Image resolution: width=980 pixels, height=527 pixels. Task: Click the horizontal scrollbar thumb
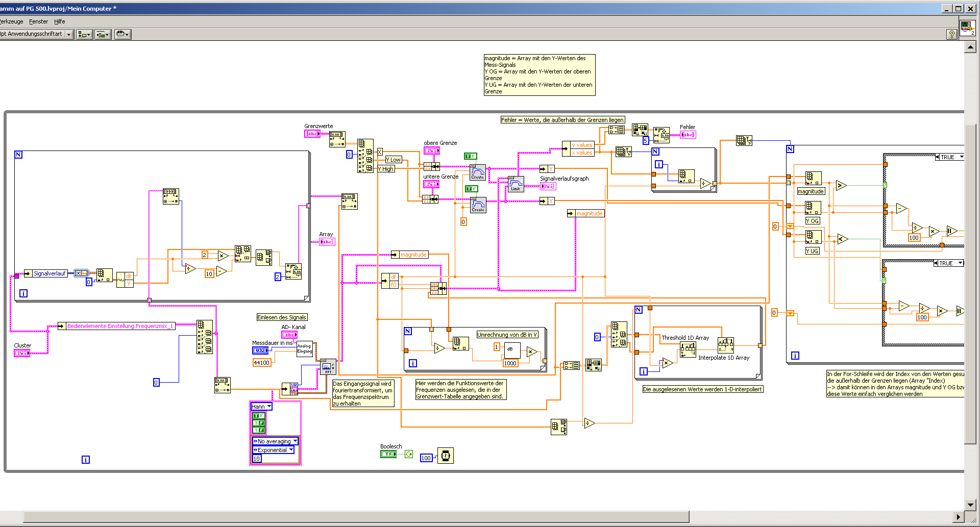(356, 517)
